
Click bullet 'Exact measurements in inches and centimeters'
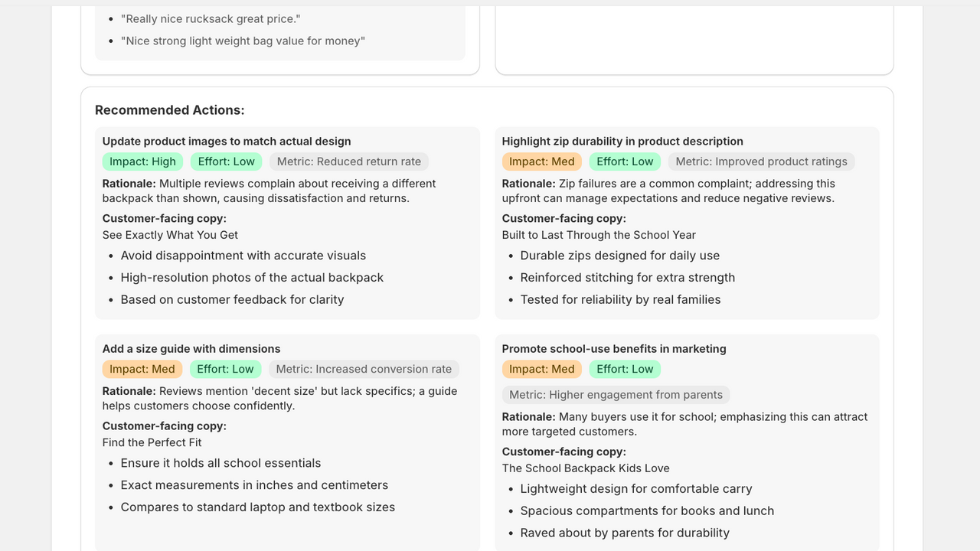click(x=254, y=485)
